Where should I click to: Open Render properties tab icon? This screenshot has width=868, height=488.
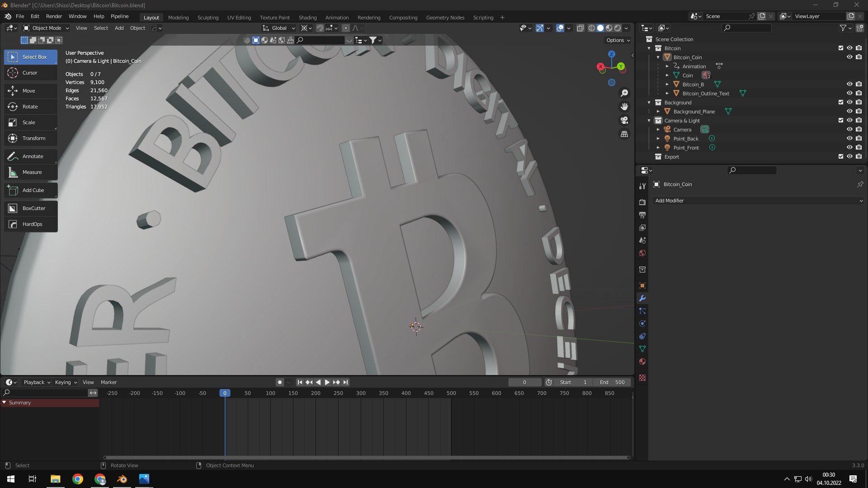pyautogui.click(x=642, y=202)
